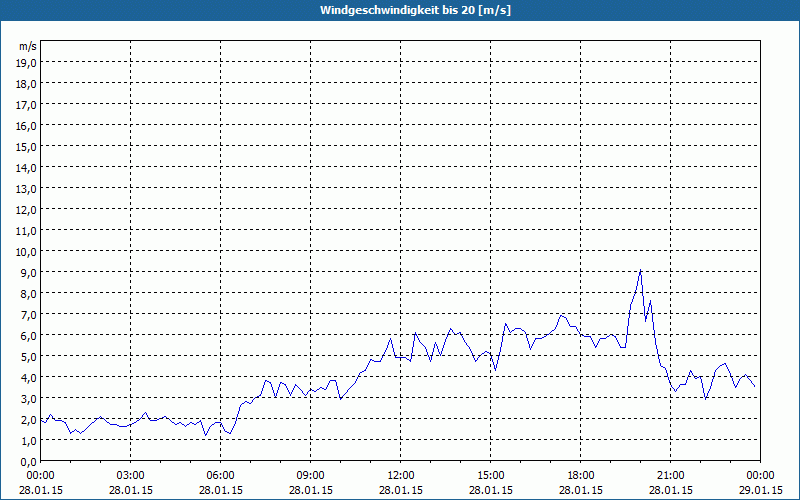Click the 'm/s' unit label on the y-axis
800x500 pixels.
(x=28, y=46)
